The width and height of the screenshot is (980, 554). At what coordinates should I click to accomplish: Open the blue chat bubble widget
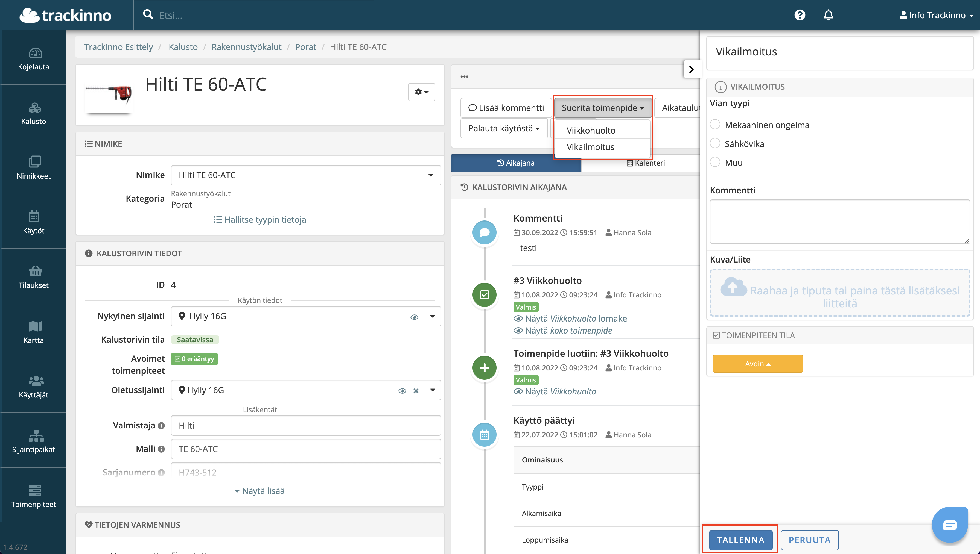(950, 525)
